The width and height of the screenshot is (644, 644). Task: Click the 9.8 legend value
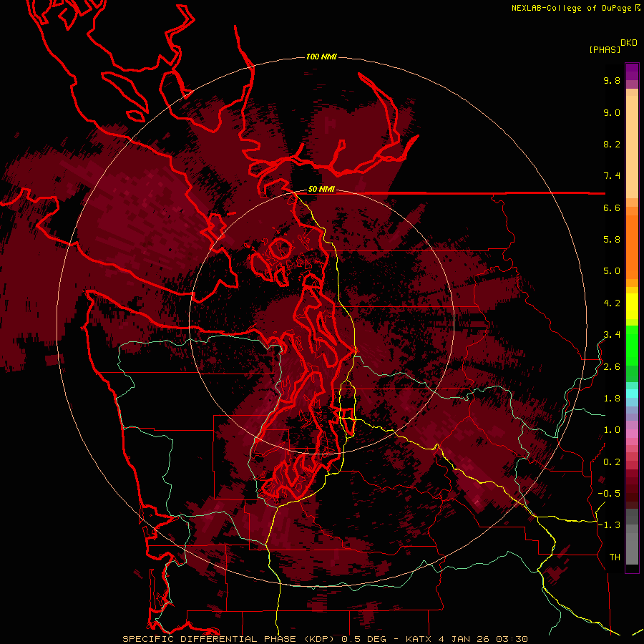point(612,80)
